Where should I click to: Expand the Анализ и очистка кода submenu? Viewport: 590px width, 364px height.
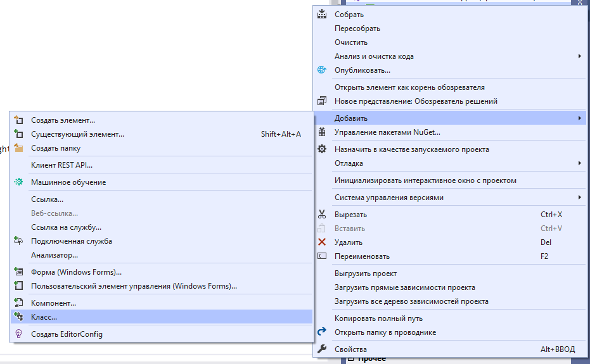579,56
